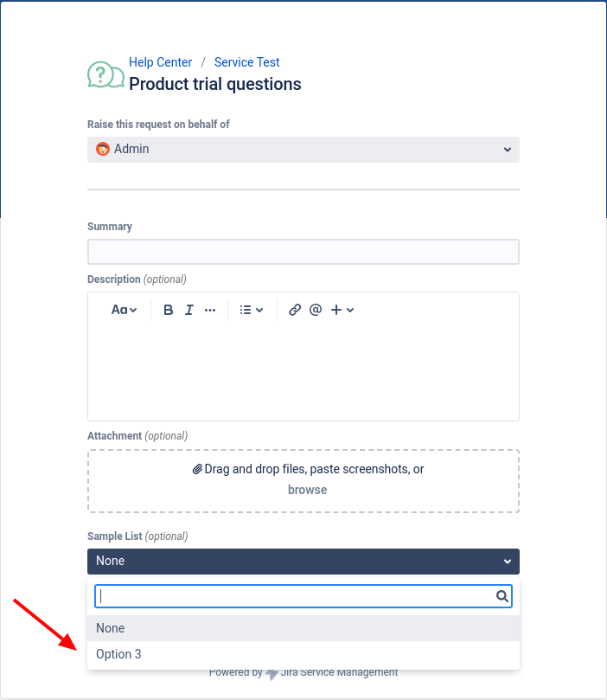Open insert options with the plus icon
Screen dimensions: 607x700
point(337,309)
